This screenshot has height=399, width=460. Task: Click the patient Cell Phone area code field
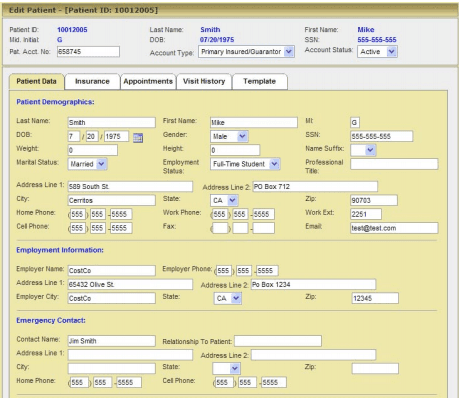[78, 228]
